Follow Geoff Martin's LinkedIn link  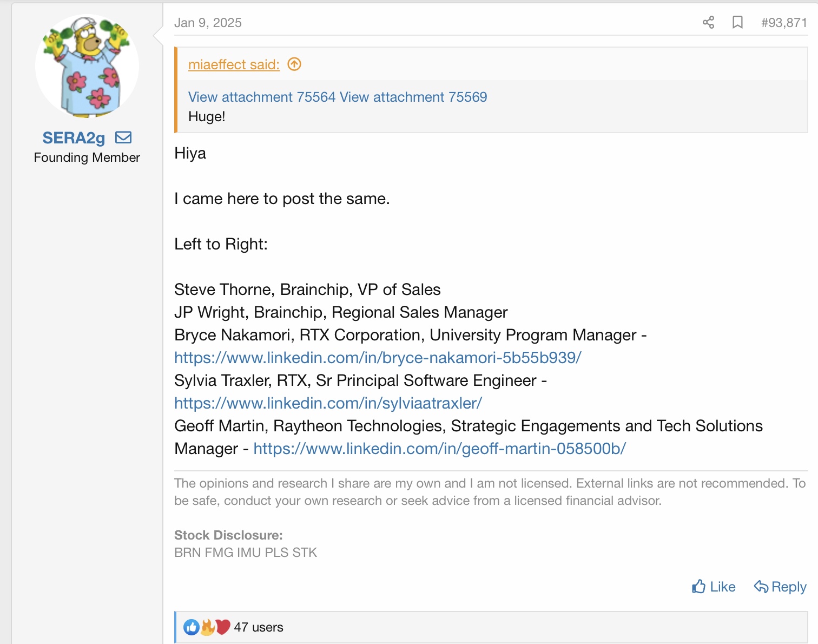tap(439, 449)
